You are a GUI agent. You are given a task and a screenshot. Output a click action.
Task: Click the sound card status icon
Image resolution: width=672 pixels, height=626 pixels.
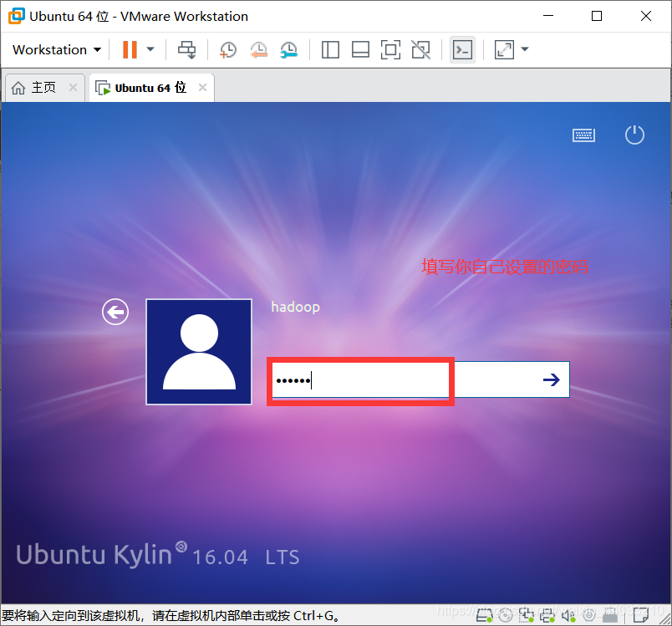coord(568,616)
